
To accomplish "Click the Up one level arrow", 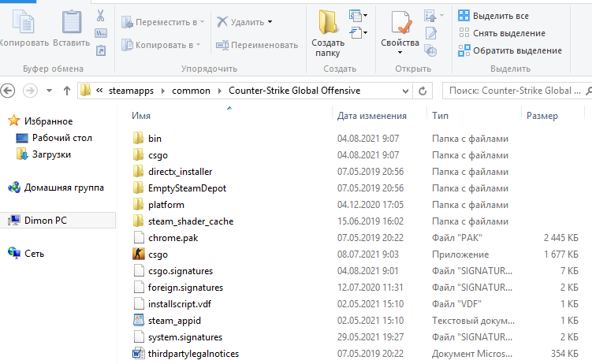I will point(67,91).
